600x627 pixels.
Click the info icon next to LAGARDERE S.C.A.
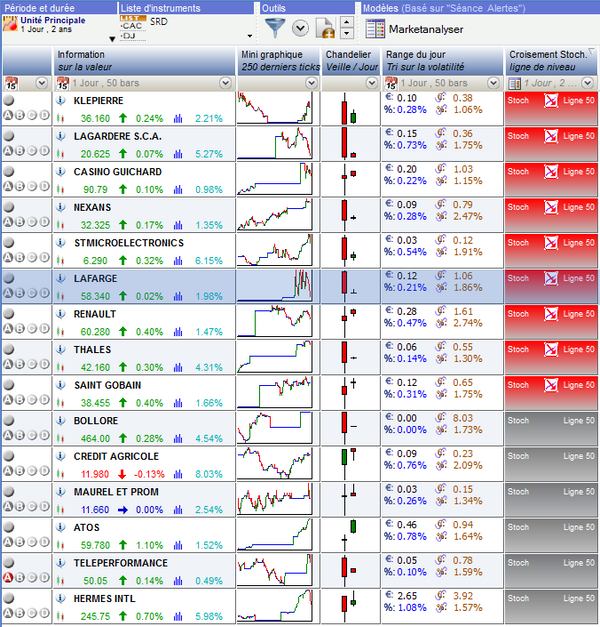61,136
